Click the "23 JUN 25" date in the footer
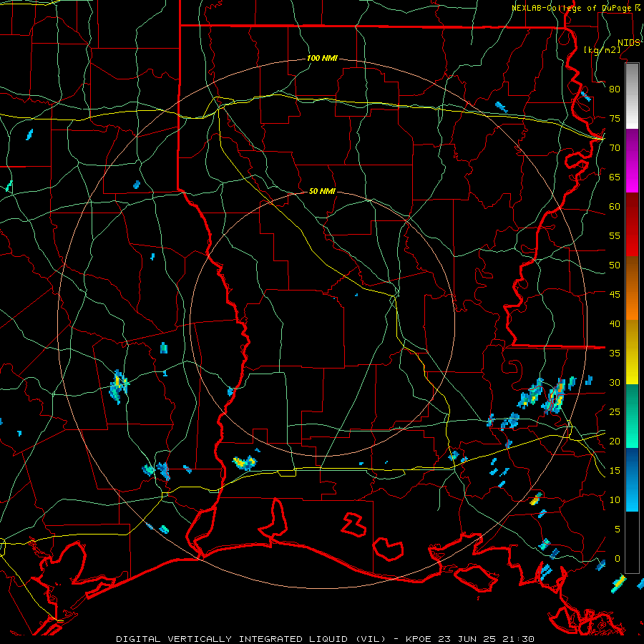Image resolution: width=644 pixels, height=644 pixels. coord(468,639)
